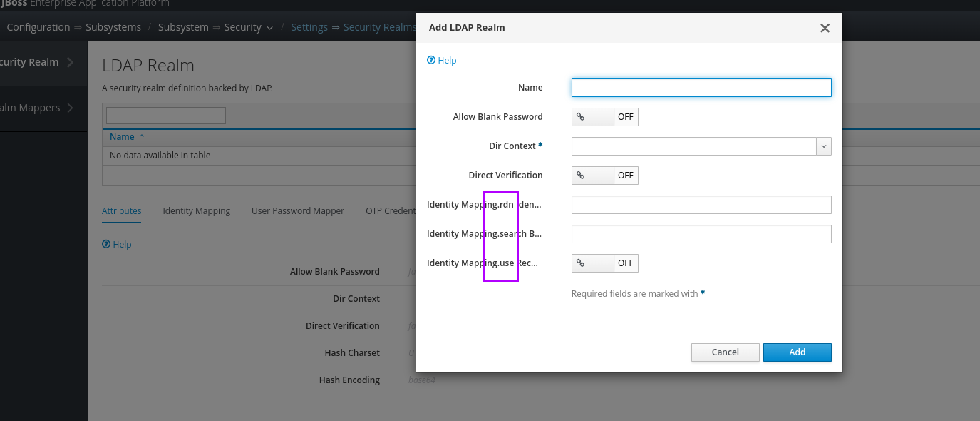Switch to the Identity Mapping tab
This screenshot has width=980, height=421.
[196, 211]
